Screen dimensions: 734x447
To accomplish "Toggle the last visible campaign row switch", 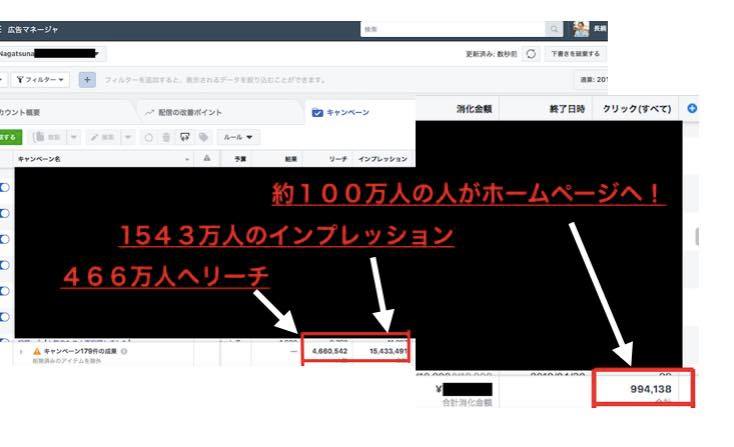I will tap(5, 317).
